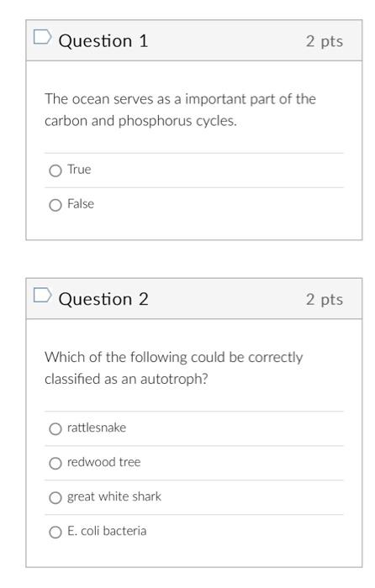Click the rattlesnake answer text
The image size is (375, 588).
click(x=97, y=428)
